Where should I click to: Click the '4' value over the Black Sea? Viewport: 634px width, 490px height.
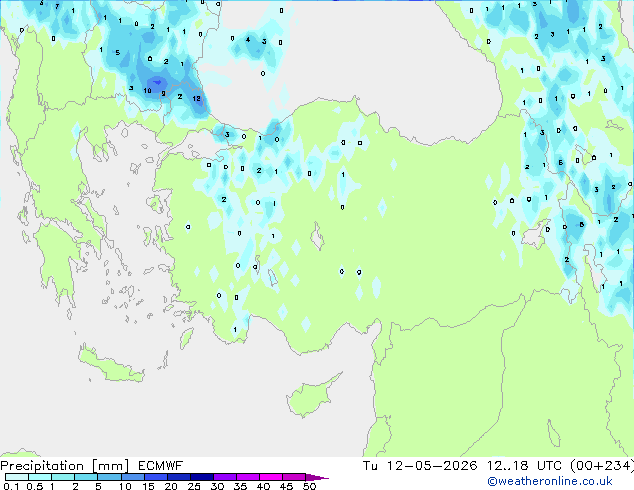(248, 39)
